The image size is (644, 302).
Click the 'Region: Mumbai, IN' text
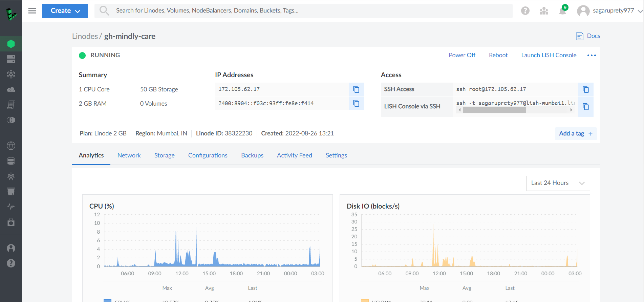(161, 133)
